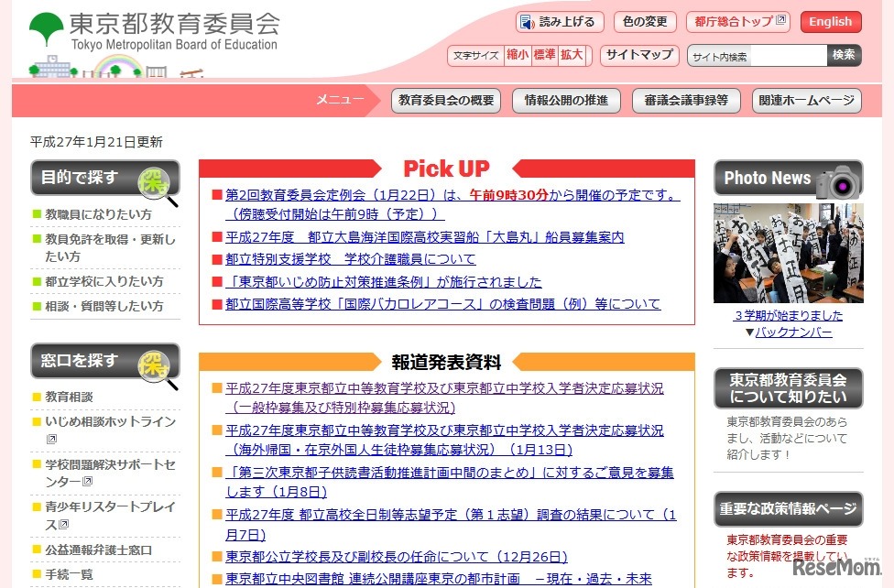Open 海外帰国・在京外国人生徒枠募集応募状況 press release
894x588 pixels.
pos(444,440)
